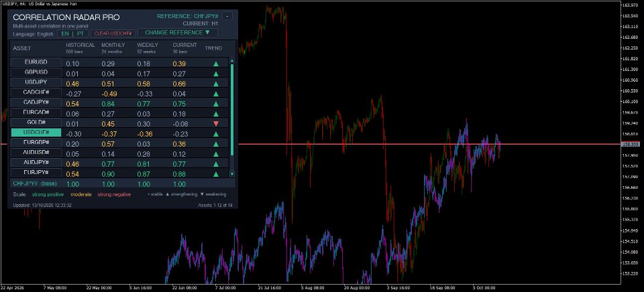The image size is (644, 292).
Task: Click the asset list scroll-up arrow
Action: click(x=232, y=61)
